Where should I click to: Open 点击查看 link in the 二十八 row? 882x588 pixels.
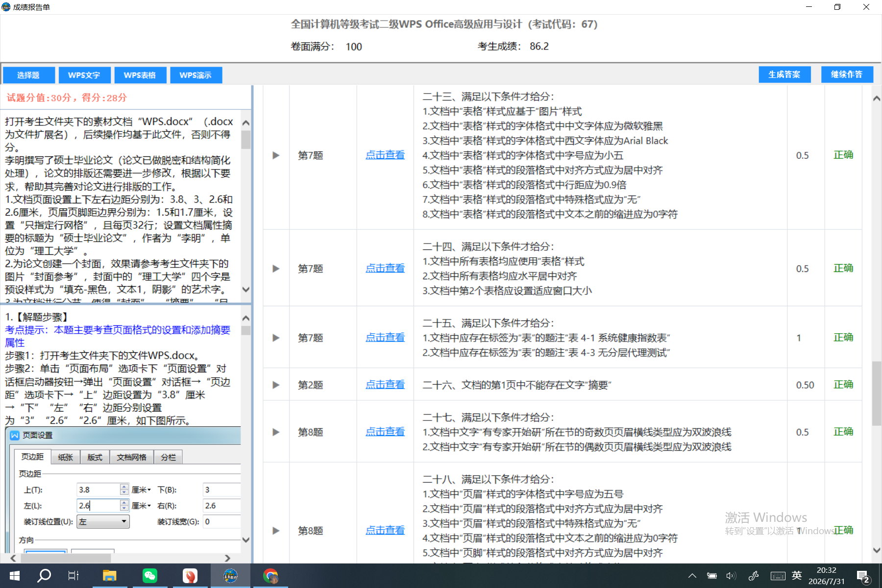pyautogui.click(x=385, y=531)
